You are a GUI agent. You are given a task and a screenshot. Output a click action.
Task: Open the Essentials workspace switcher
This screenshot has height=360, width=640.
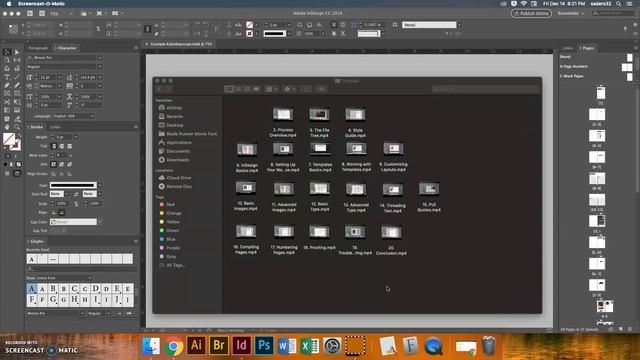point(571,13)
